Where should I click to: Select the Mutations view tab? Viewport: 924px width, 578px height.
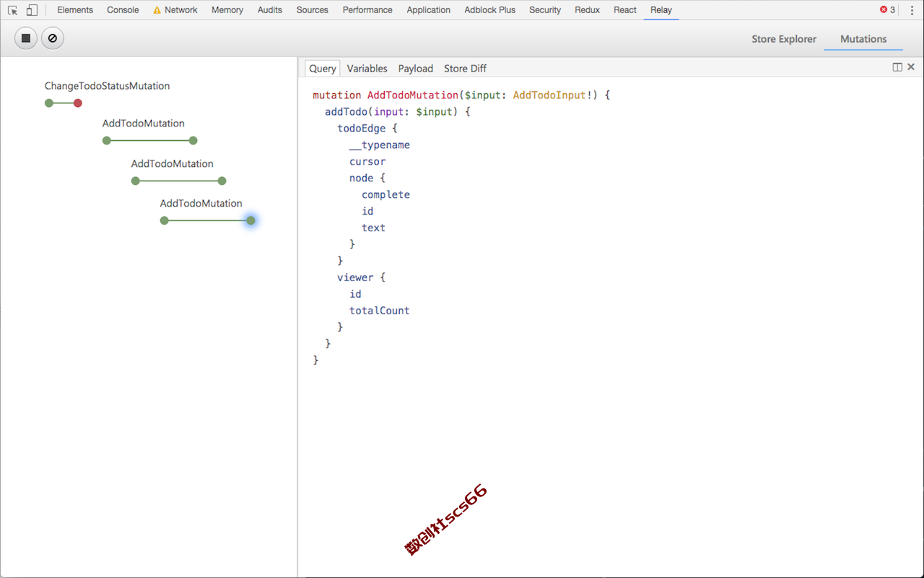[863, 39]
